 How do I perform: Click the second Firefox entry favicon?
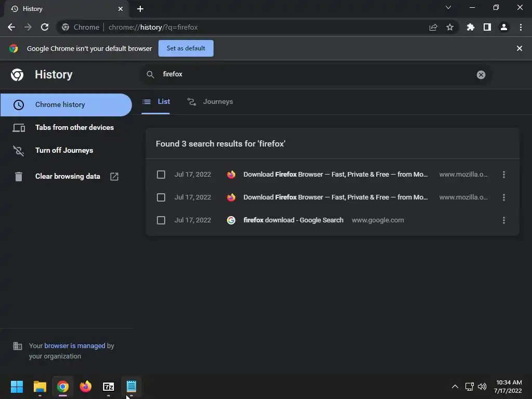(x=231, y=197)
